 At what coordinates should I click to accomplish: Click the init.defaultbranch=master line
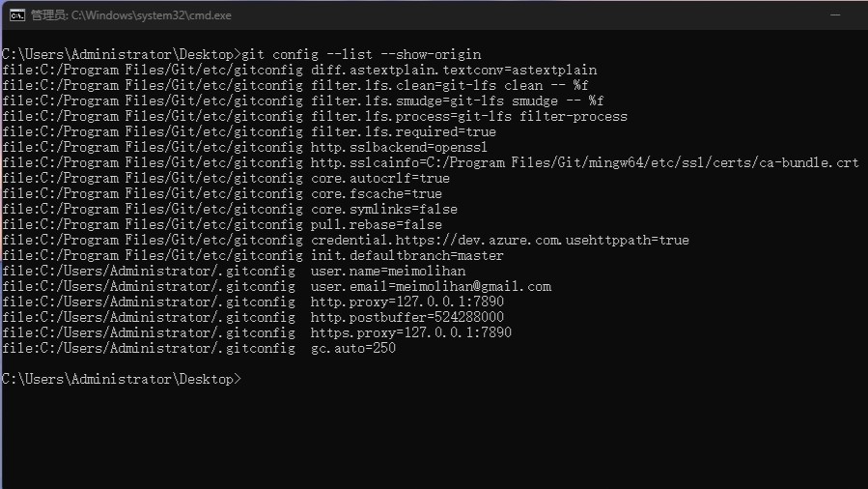coord(253,255)
